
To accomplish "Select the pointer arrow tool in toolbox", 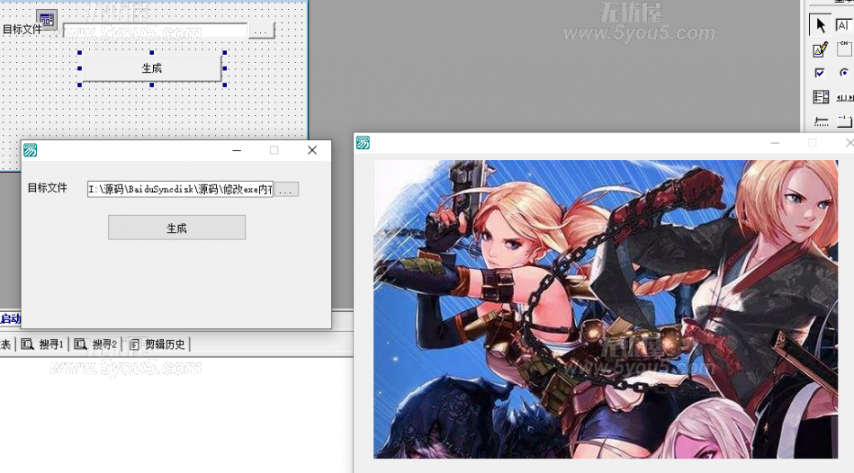I will [x=820, y=25].
